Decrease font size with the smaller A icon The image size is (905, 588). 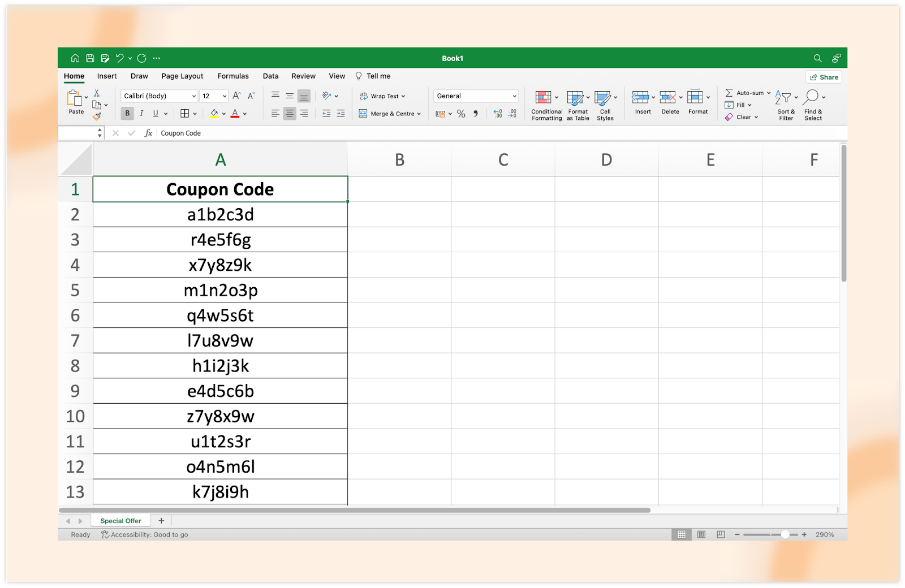click(x=251, y=96)
